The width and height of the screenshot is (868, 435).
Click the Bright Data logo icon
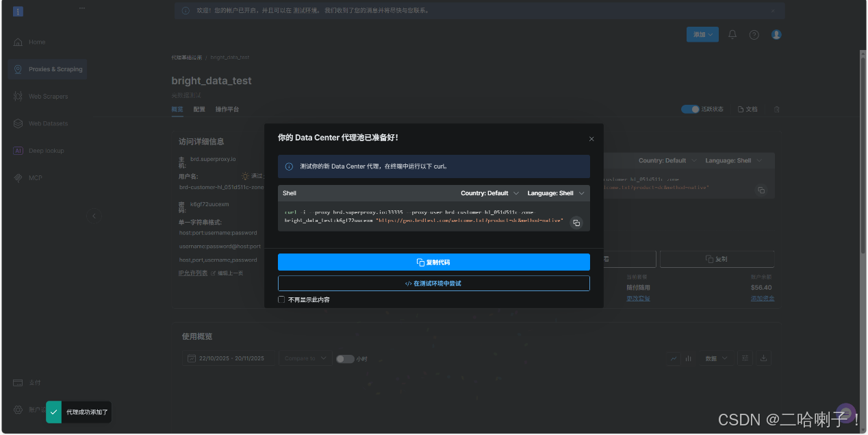[x=18, y=11]
